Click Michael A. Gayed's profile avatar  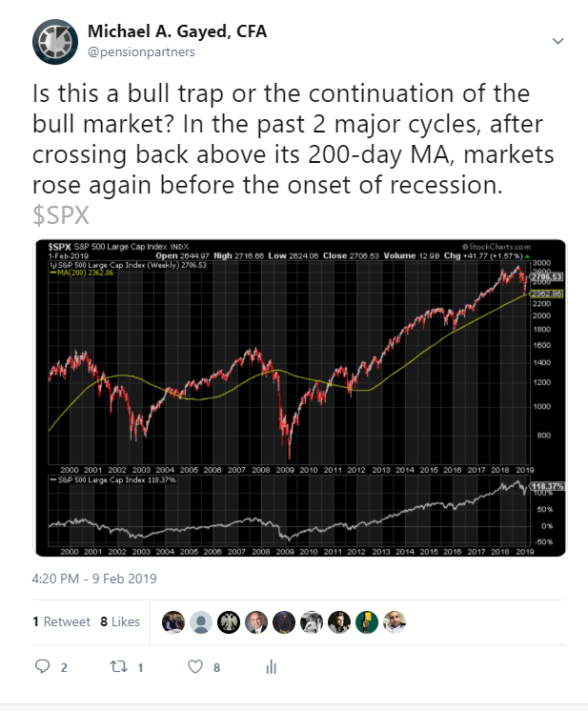[56, 41]
